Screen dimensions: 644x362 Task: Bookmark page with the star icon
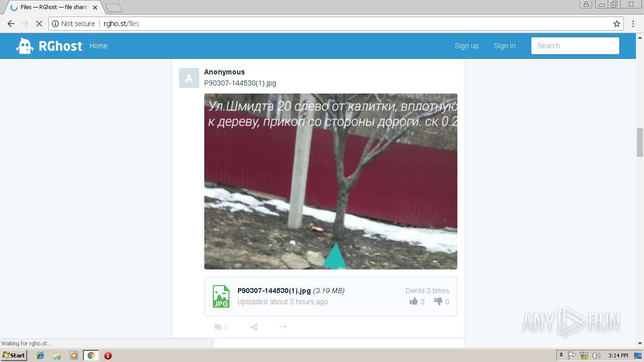[617, 24]
